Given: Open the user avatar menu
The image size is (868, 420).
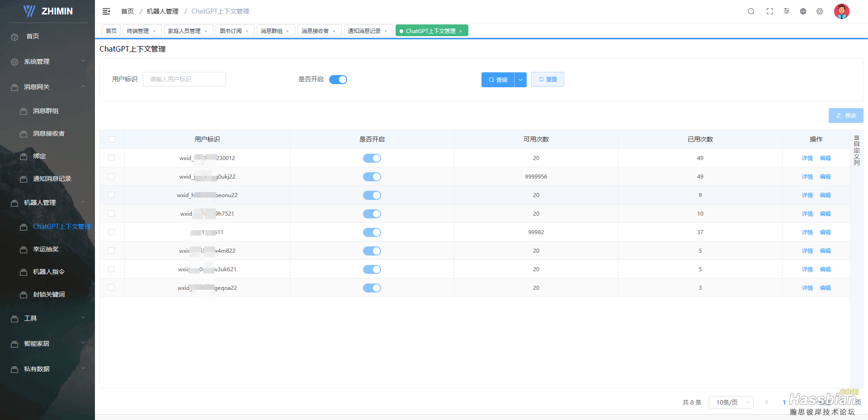Looking at the screenshot, I should [x=841, y=11].
